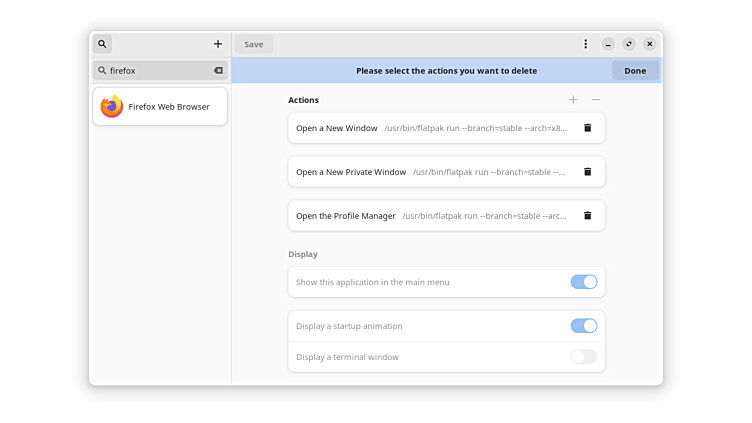752x423 pixels.
Task: Add a new action with plus icon
Action: [573, 100]
